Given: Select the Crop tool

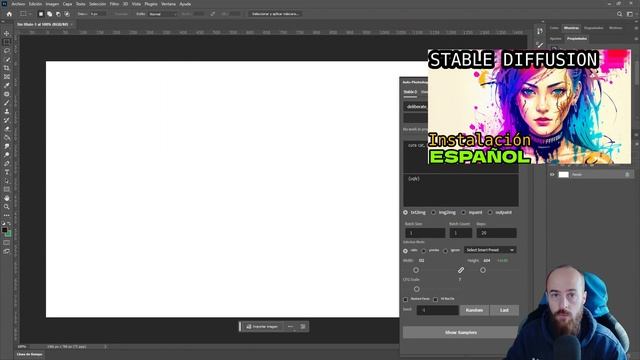Looking at the screenshot, I should (x=7, y=68).
